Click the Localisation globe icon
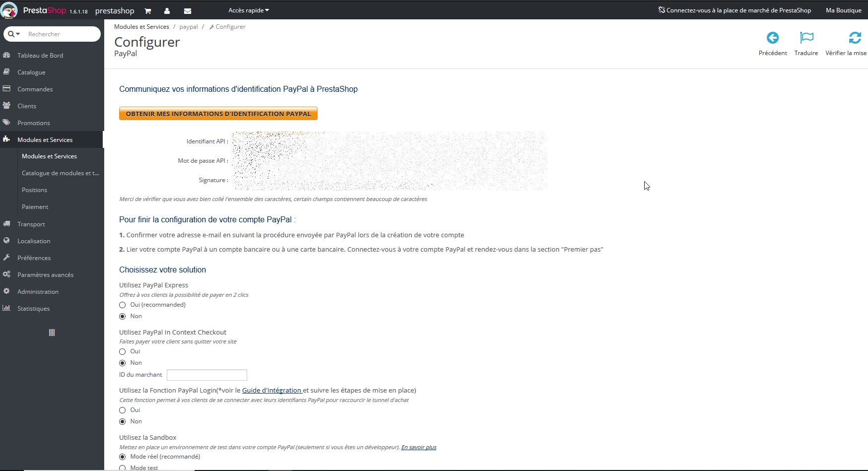This screenshot has height=471, width=868. tap(6, 241)
